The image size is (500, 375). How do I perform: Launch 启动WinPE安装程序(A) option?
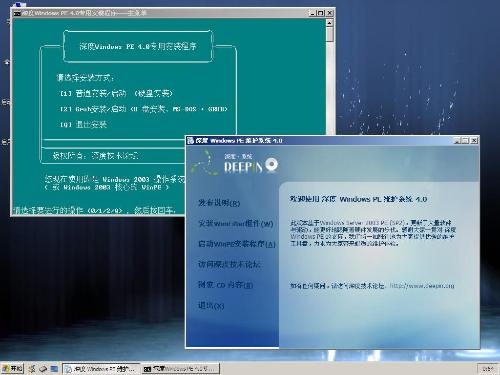[x=237, y=244]
